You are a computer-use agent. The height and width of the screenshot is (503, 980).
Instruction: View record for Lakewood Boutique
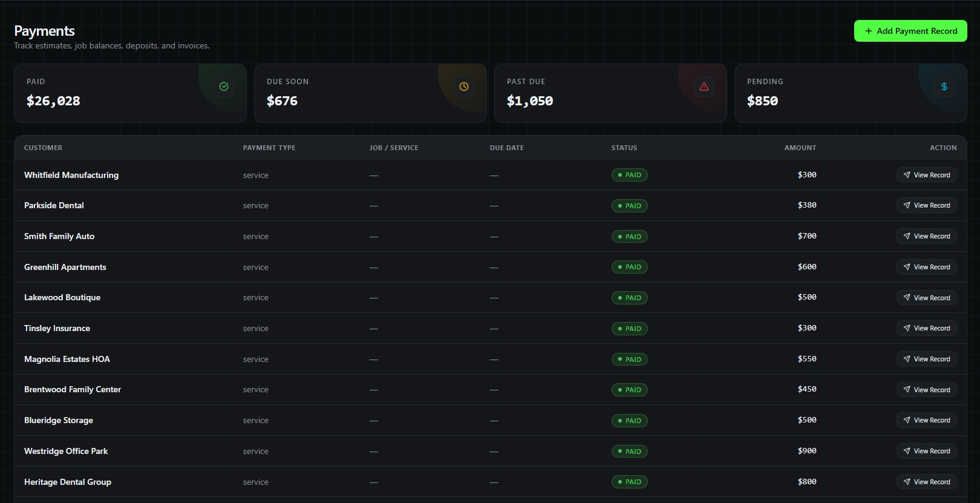(x=926, y=298)
